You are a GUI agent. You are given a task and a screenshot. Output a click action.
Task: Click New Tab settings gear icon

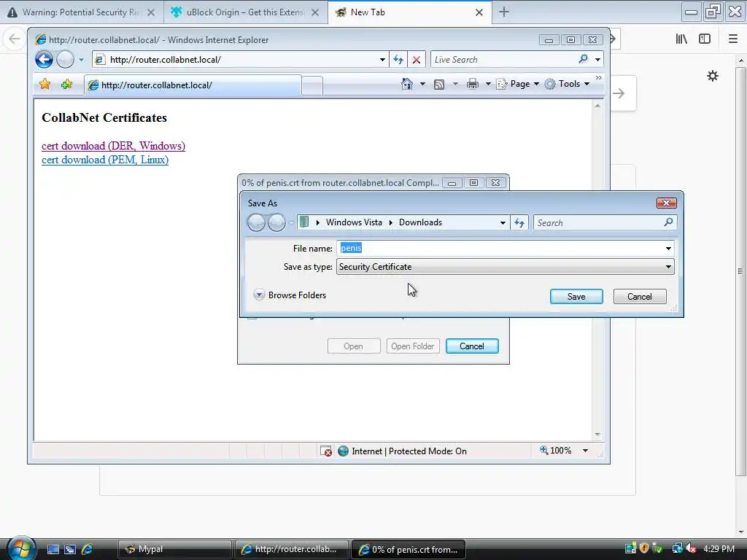click(x=713, y=76)
